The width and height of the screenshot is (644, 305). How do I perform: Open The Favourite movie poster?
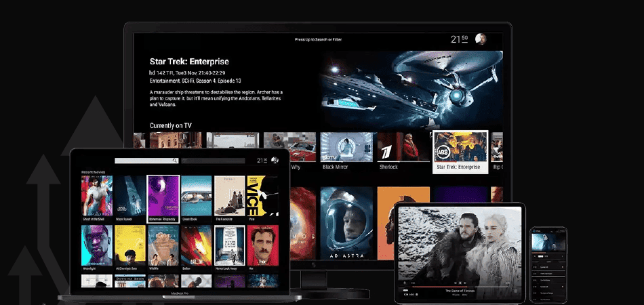[230, 196]
